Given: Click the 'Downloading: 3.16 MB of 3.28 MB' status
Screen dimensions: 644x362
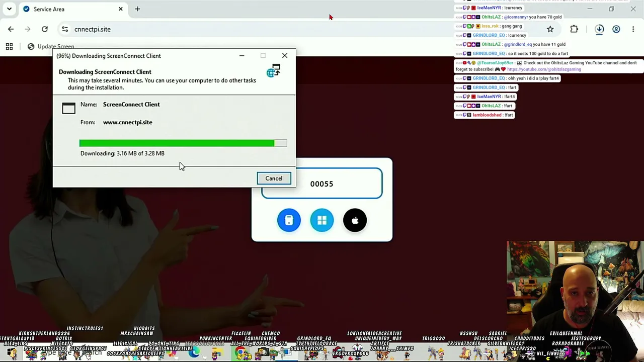Looking at the screenshot, I should click(122, 153).
